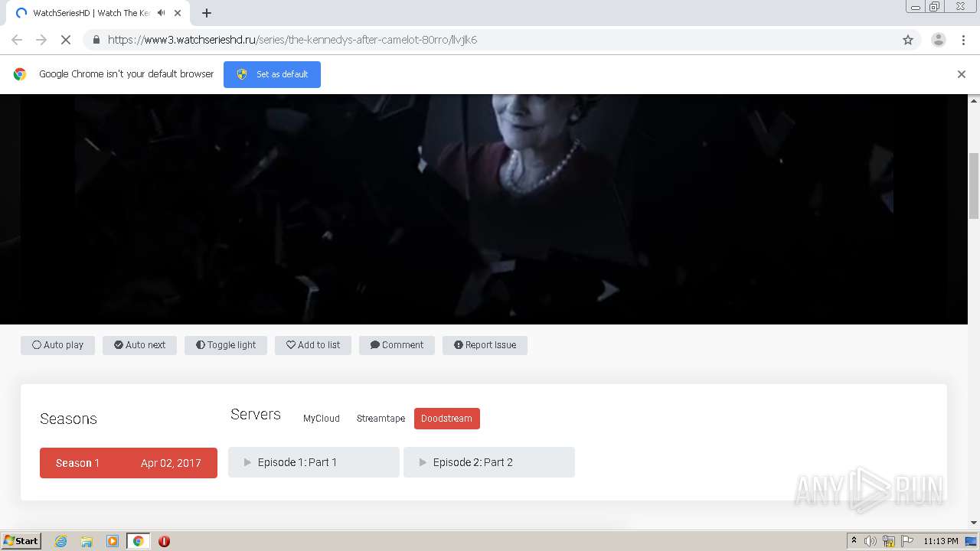Toggle Auto next option

[x=139, y=345]
